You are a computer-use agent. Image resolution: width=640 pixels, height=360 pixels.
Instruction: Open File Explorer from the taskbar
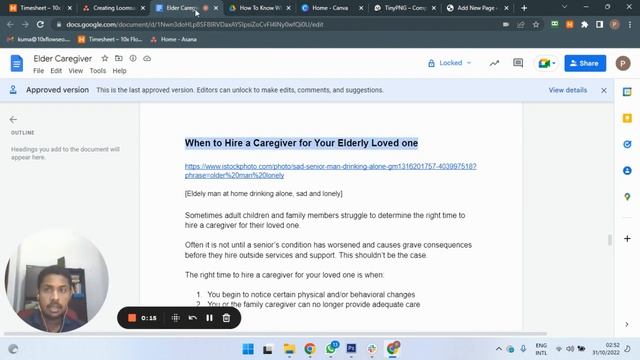point(289,349)
